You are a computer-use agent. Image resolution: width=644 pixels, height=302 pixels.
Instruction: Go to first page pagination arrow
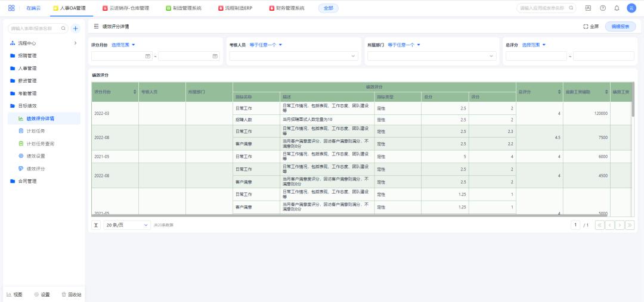[600, 225]
